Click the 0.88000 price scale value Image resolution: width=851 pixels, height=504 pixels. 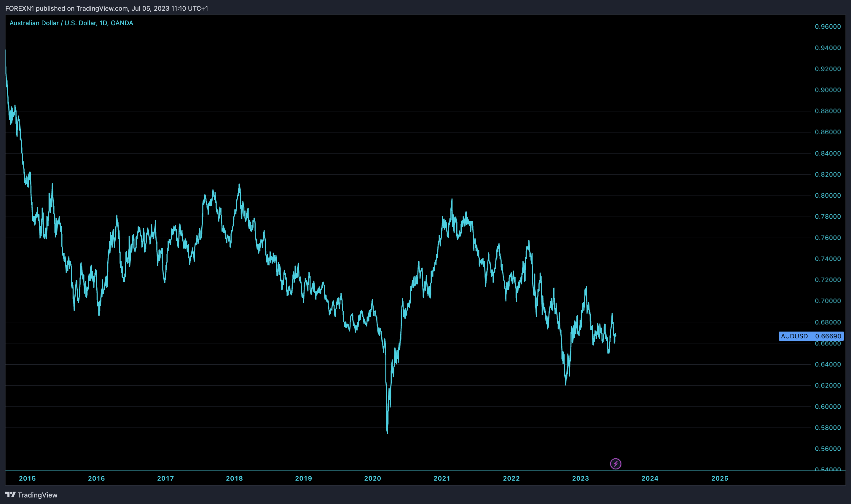[828, 111]
